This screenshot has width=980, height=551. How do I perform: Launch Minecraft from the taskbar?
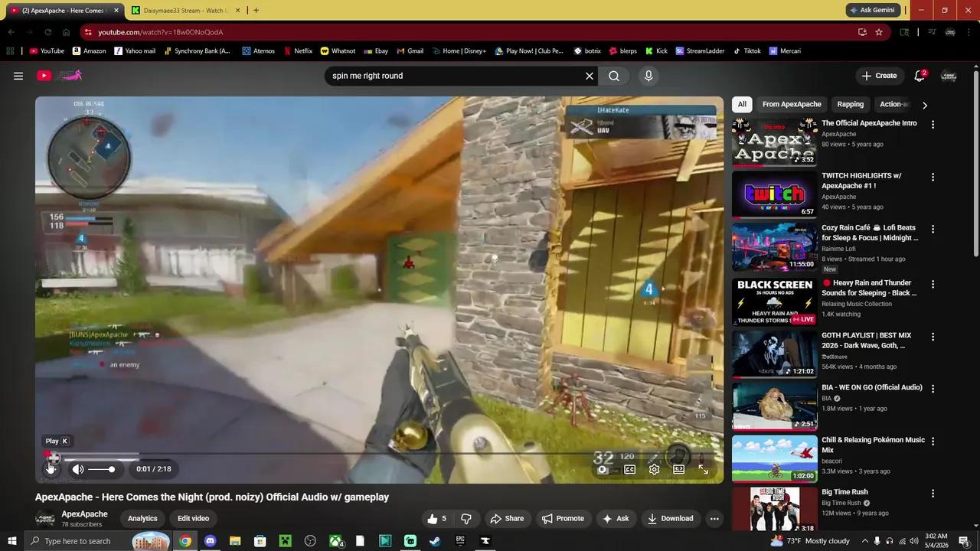pos(285,541)
